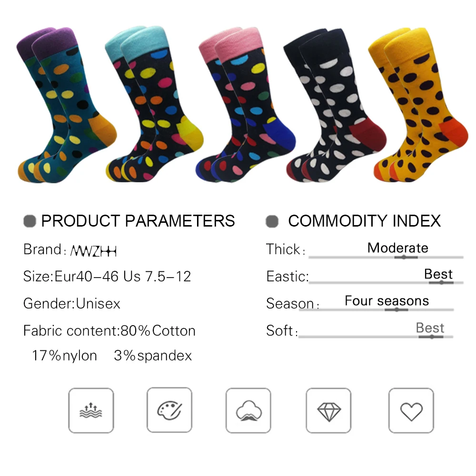Image resolution: width=476 pixels, height=476 pixels.
Task: Select the teal socks with purple cuff
Action: click(x=67, y=105)
